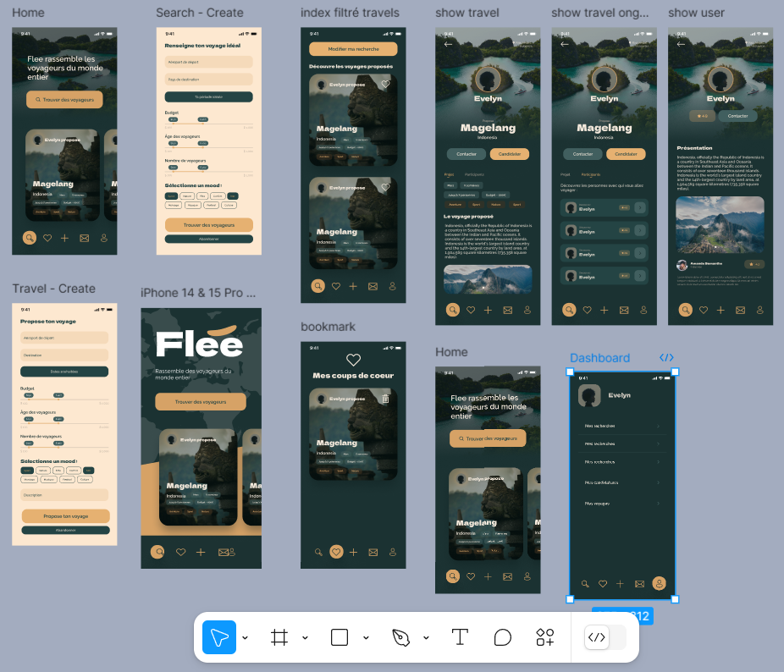The height and width of the screenshot is (672, 784).
Task: Activate the Comment tool
Action: pos(503,637)
